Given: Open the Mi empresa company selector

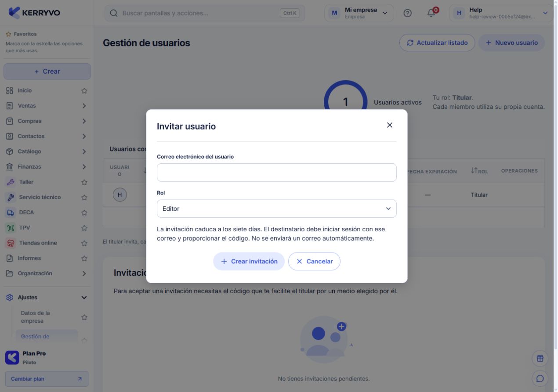Looking at the screenshot, I should point(359,13).
